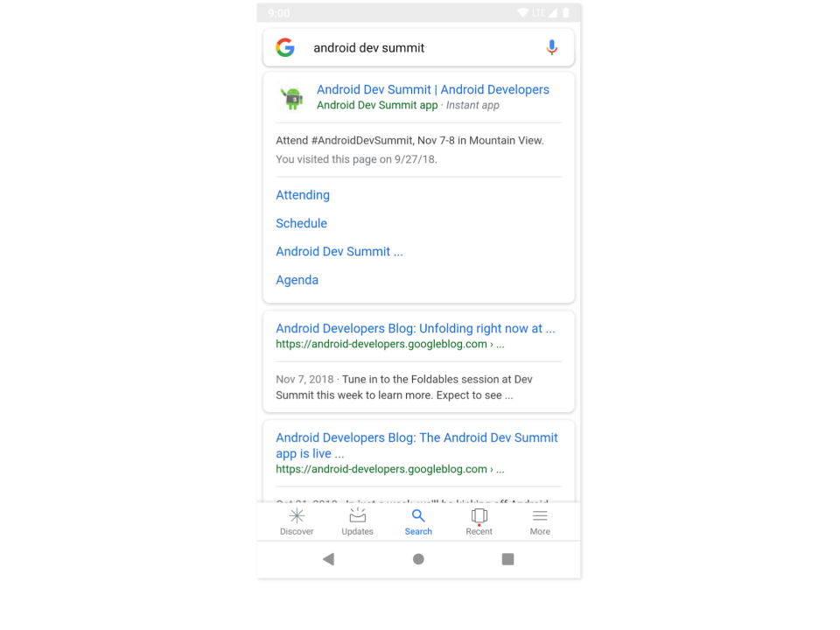Open the Updates tab
Image resolution: width=840 pixels, height=630 pixels.
tap(357, 521)
